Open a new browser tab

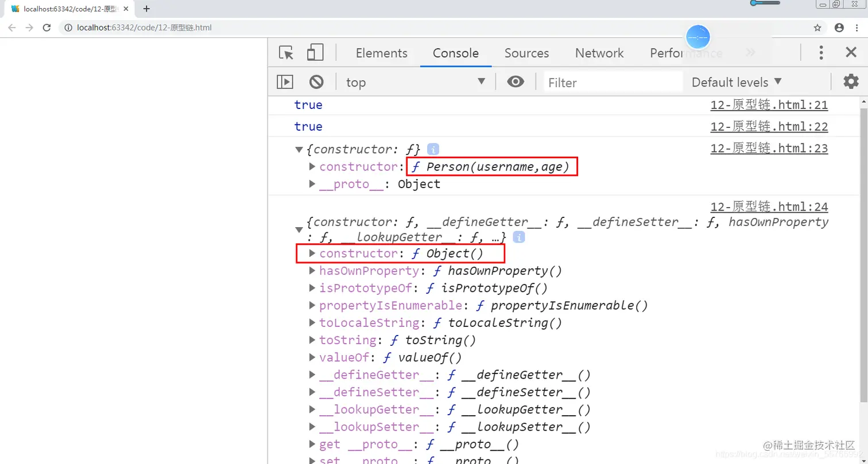click(x=146, y=9)
